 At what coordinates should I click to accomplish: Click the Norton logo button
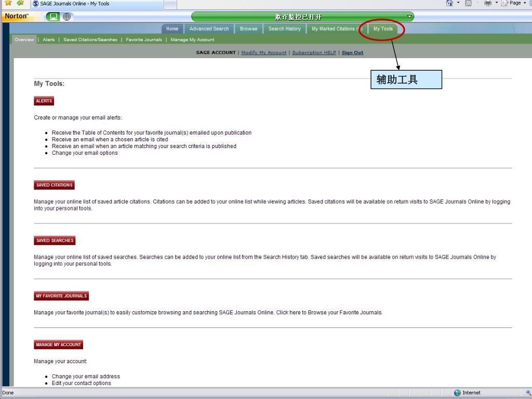(16, 16)
